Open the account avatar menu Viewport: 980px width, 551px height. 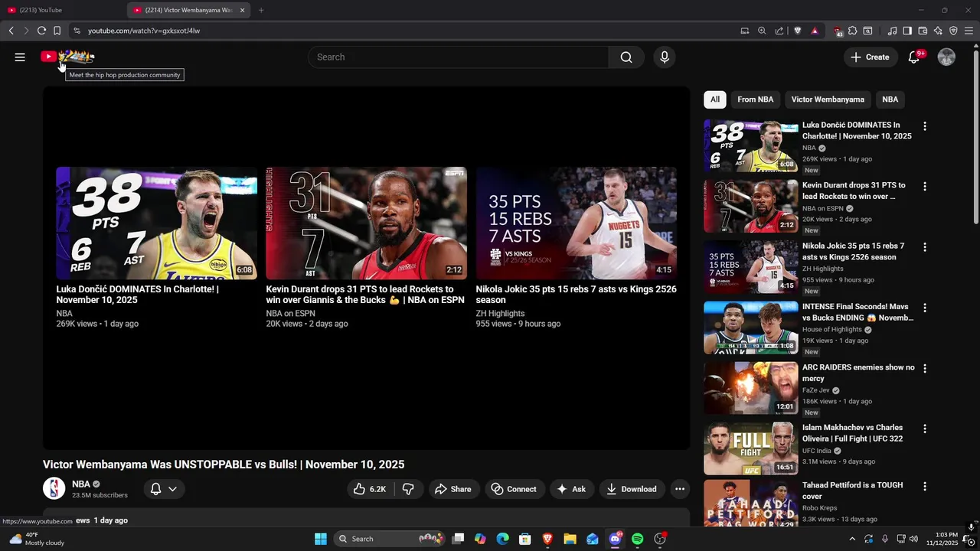(x=947, y=57)
